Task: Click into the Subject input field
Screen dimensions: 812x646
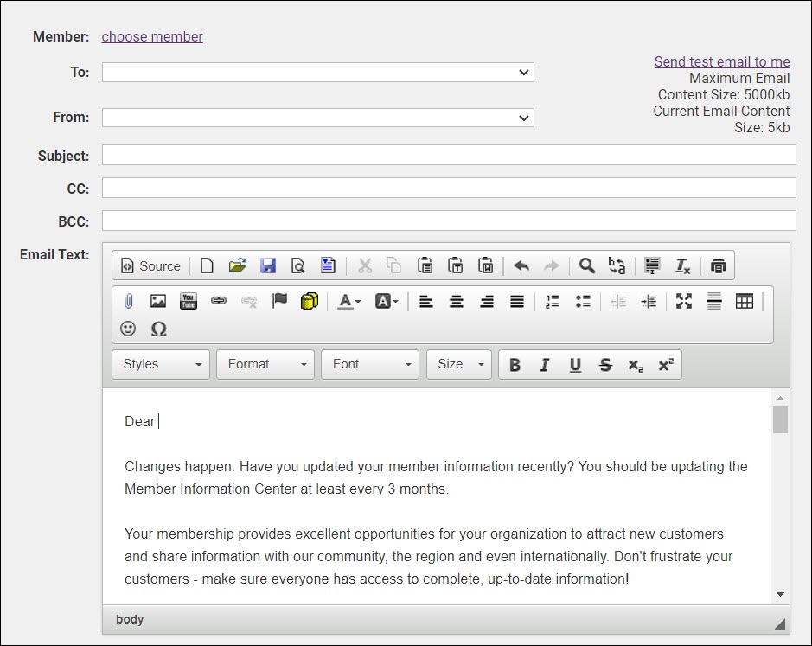Action: tap(449, 156)
